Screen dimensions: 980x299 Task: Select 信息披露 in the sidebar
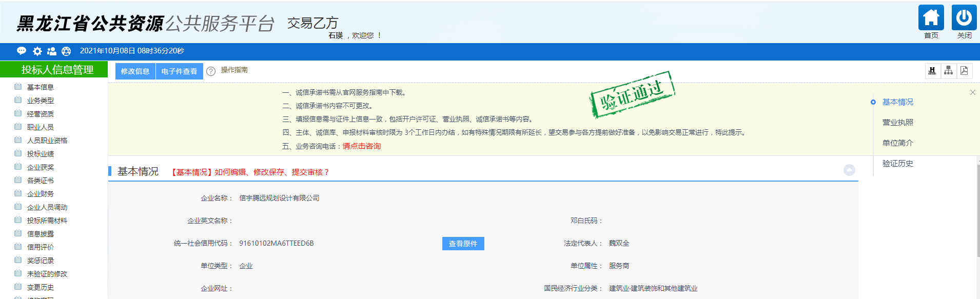40,234
